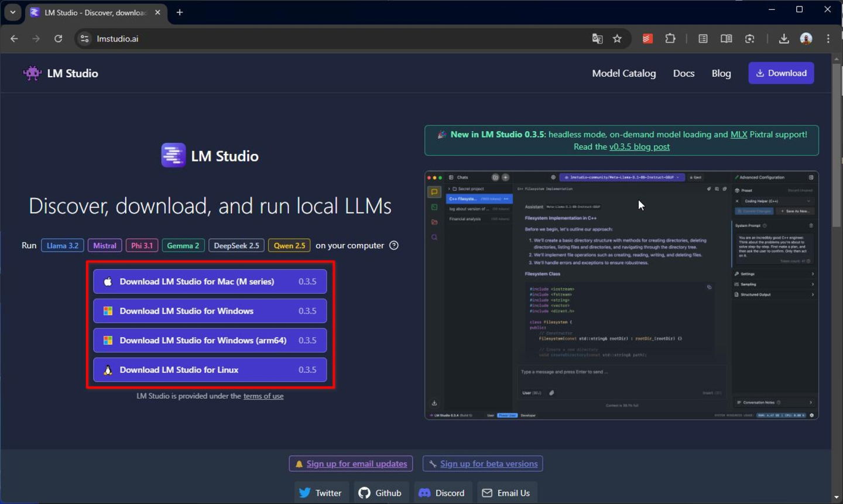Open the browser Extensions puzzle icon
This screenshot has width=843, height=504.
pyautogui.click(x=670, y=38)
